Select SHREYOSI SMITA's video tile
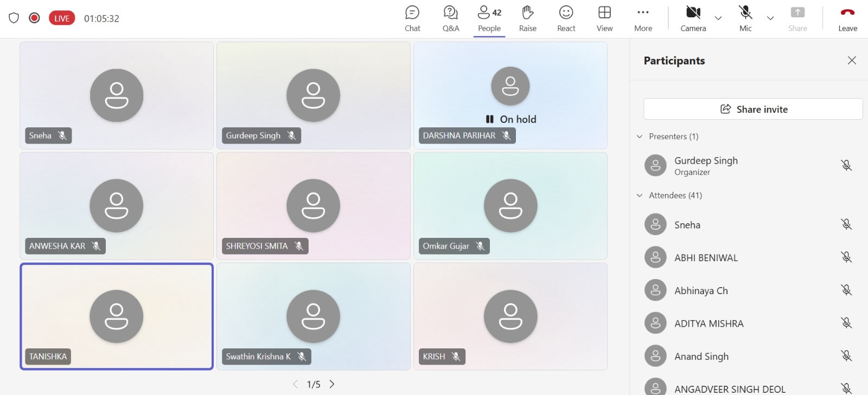 tap(314, 206)
